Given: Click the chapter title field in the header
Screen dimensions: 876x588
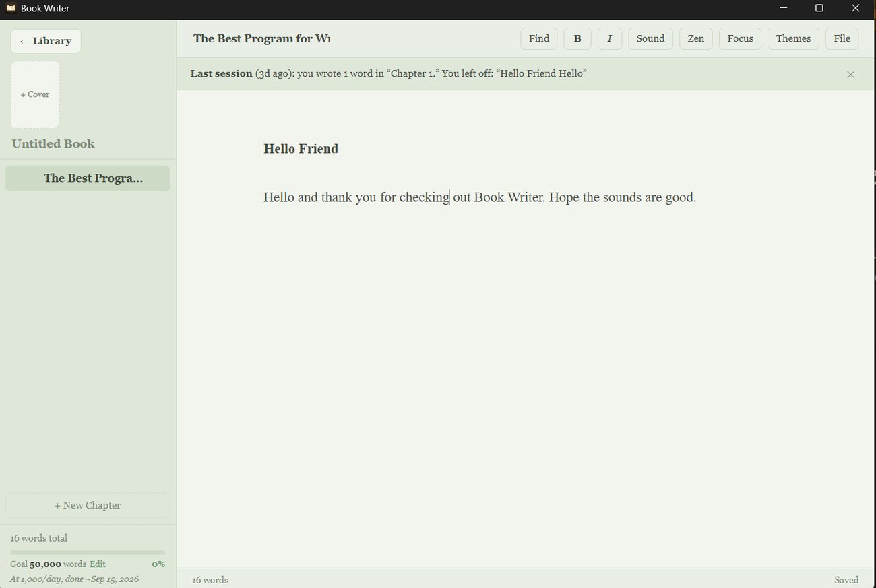Looking at the screenshot, I should pos(261,38).
